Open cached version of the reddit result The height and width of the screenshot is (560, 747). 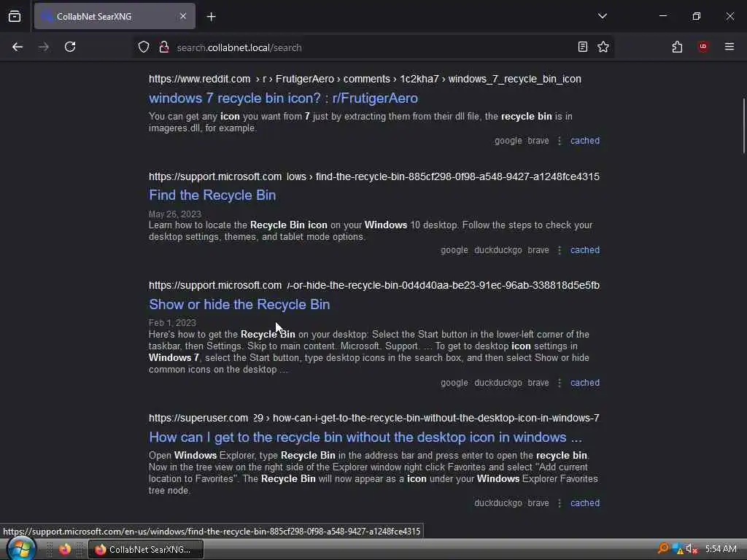coord(585,141)
